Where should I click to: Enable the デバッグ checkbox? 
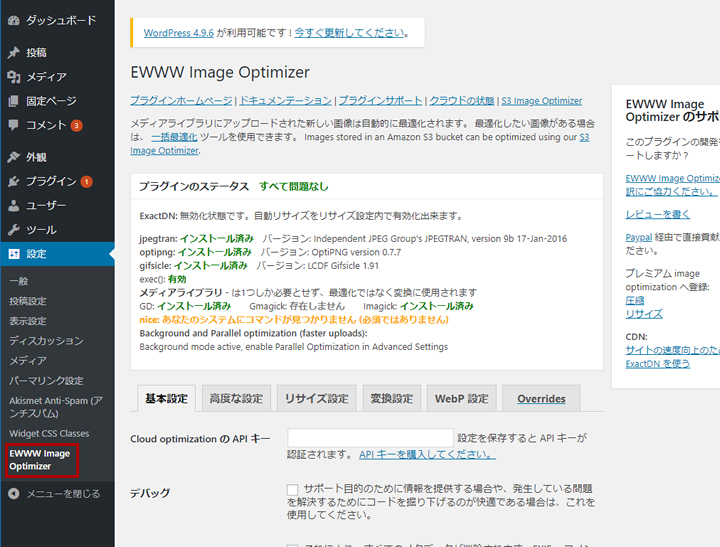pyautogui.click(x=292, y=490)
